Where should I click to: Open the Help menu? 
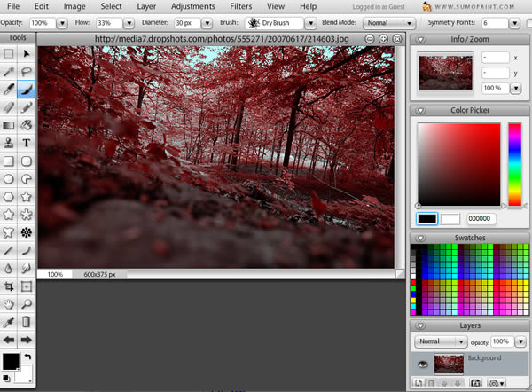pos(308,6)
